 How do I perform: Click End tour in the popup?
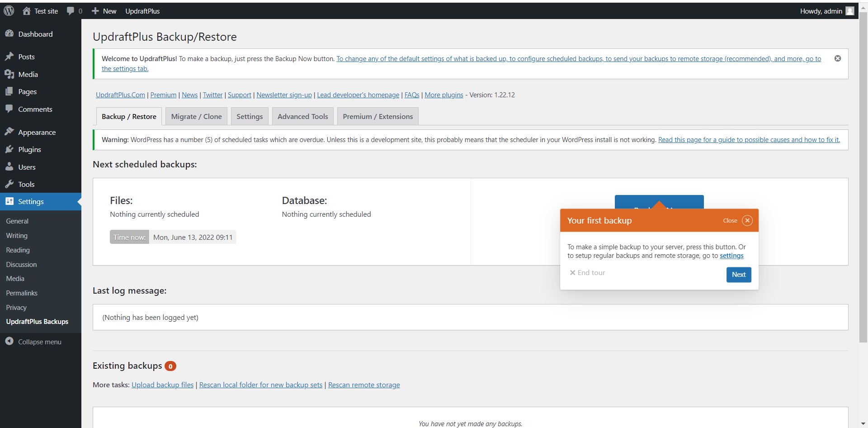(x=587, y=272)
